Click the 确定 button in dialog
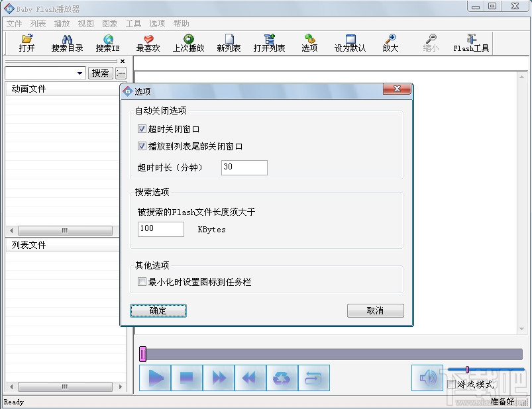The image size is (532, 409). pos(158,311)
